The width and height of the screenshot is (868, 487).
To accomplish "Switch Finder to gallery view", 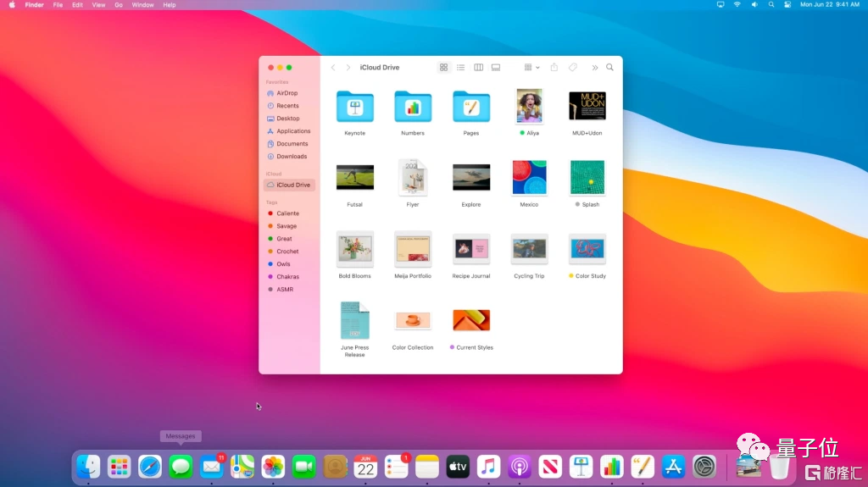I will tap(496, 68).
